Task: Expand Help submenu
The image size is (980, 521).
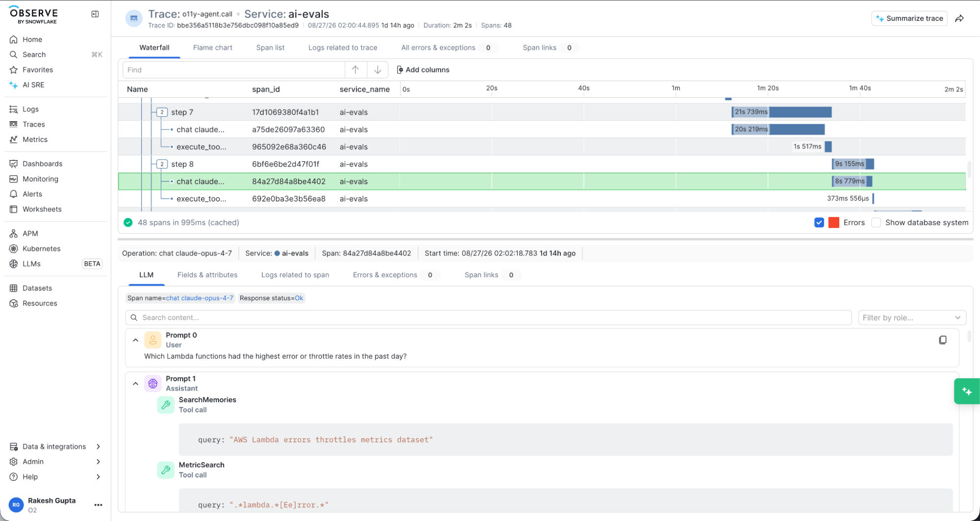Action: point(54,477)
